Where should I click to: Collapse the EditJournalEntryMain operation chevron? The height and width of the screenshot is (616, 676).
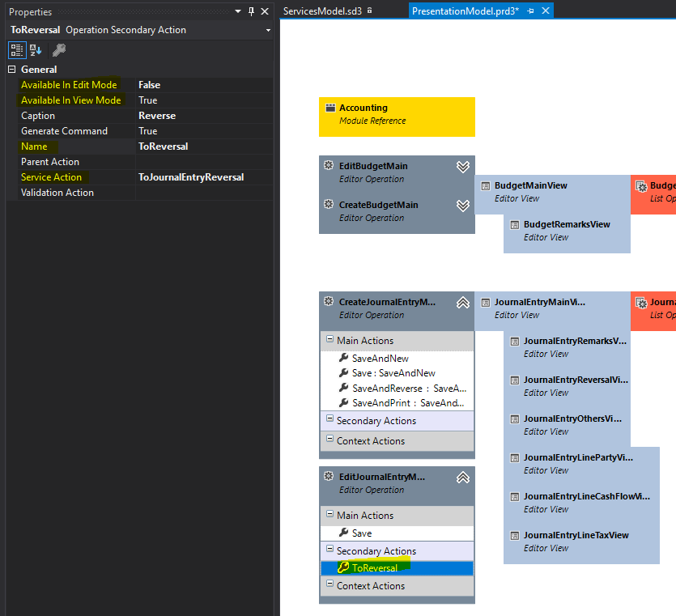[463, 478]
